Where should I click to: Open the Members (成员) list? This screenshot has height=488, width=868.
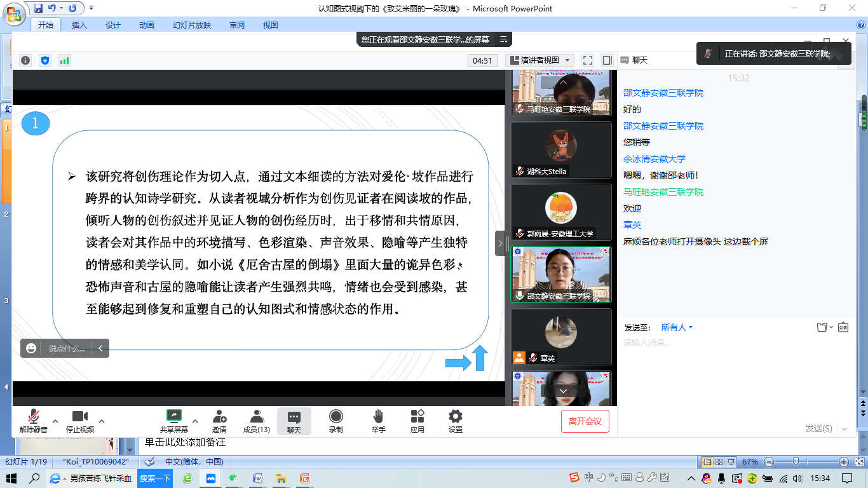click(257, 421)
